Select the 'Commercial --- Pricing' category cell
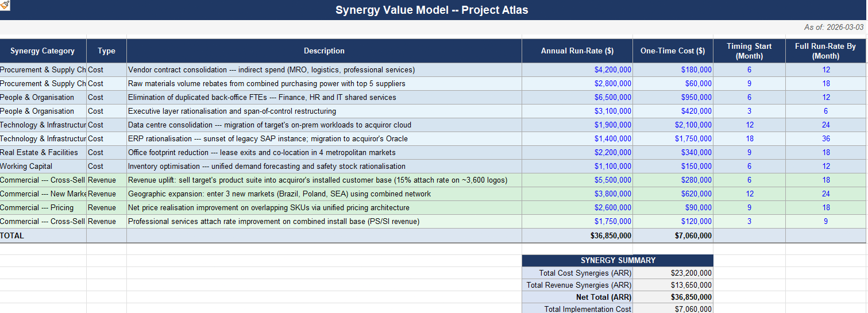This screenshot has height=313, width=868. coord(43,208)
